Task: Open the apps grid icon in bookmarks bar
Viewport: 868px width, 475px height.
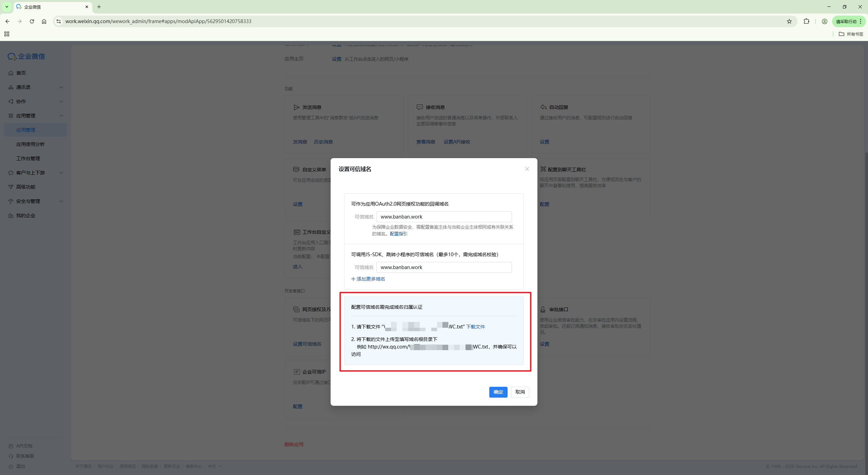Action: tap(7, 34)
